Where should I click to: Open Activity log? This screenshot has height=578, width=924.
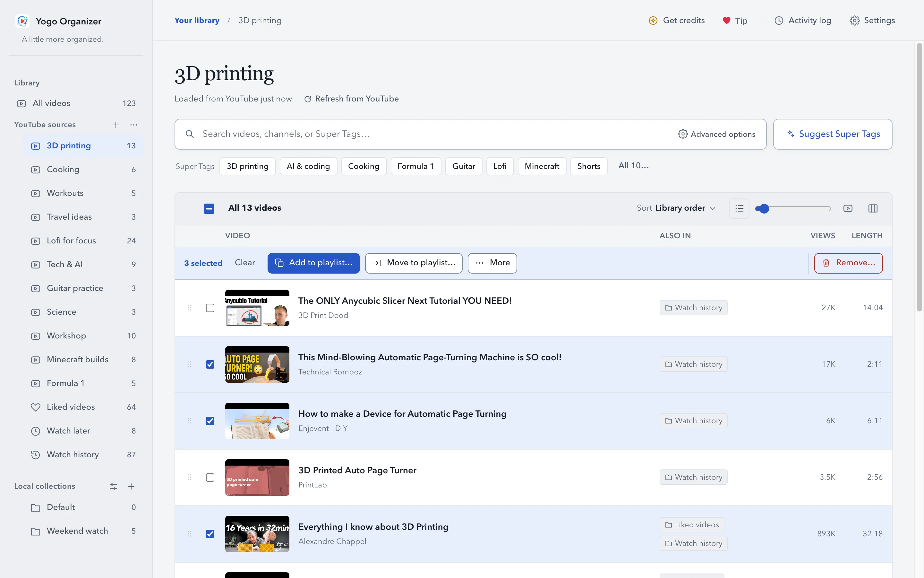803,21
